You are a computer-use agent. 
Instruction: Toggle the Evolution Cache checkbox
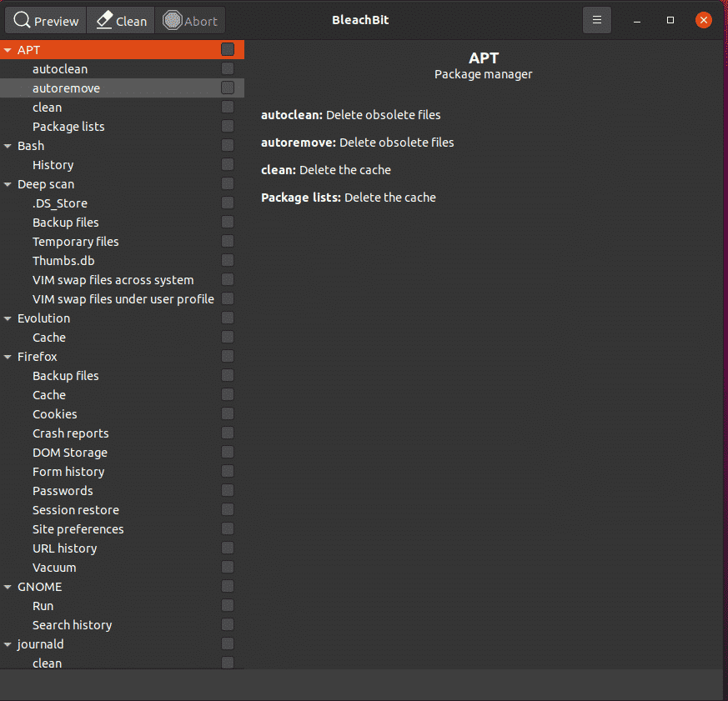coord(228,337)
